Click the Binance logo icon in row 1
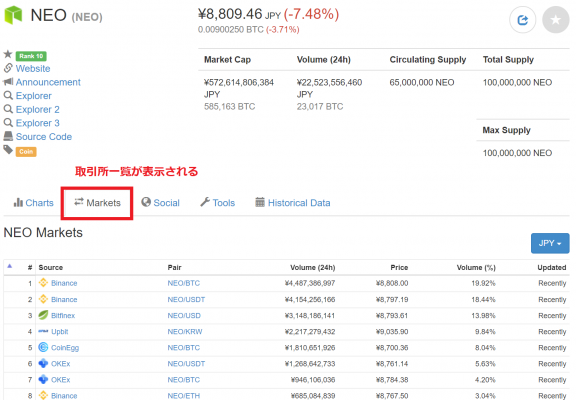 (43, 283)
